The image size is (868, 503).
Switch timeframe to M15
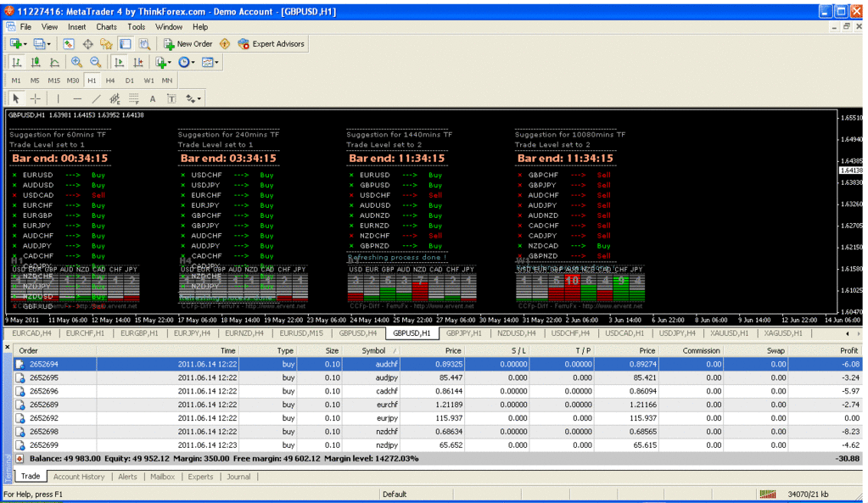[53, 81]
